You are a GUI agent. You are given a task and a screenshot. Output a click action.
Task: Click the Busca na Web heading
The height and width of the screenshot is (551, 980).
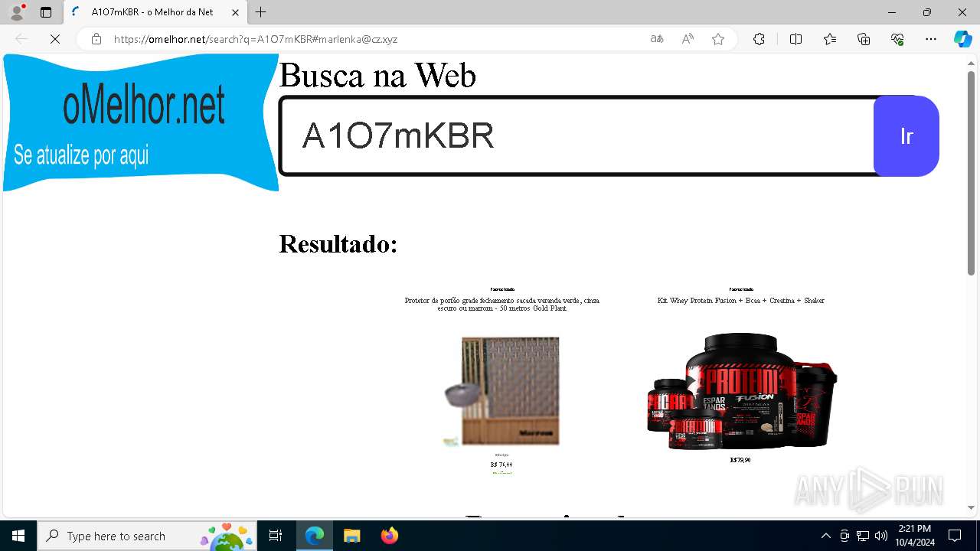[377, 75]
